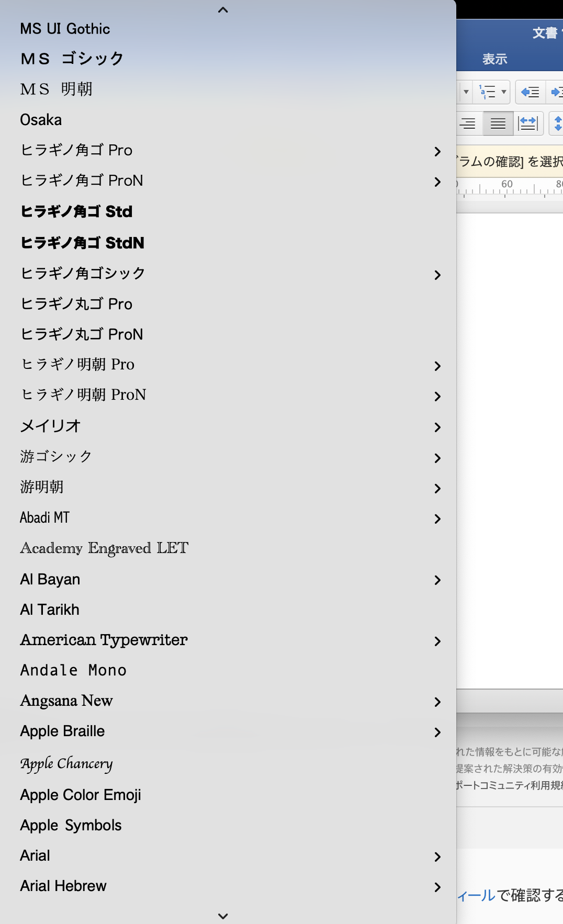Open the blue ィール link at bottom
This screenshot has height=924, width=563.
[x=476, y=895]
